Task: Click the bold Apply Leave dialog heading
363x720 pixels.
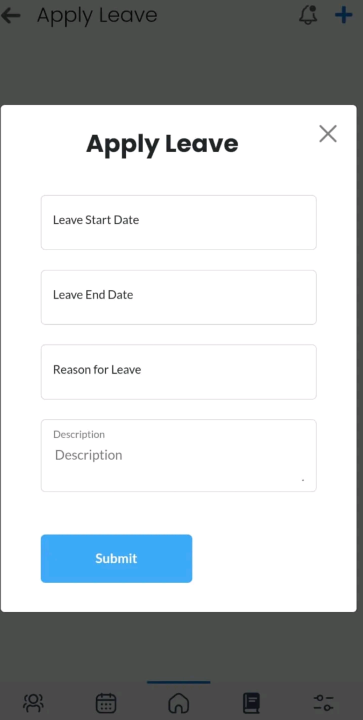Action: [x=162, y=144]
